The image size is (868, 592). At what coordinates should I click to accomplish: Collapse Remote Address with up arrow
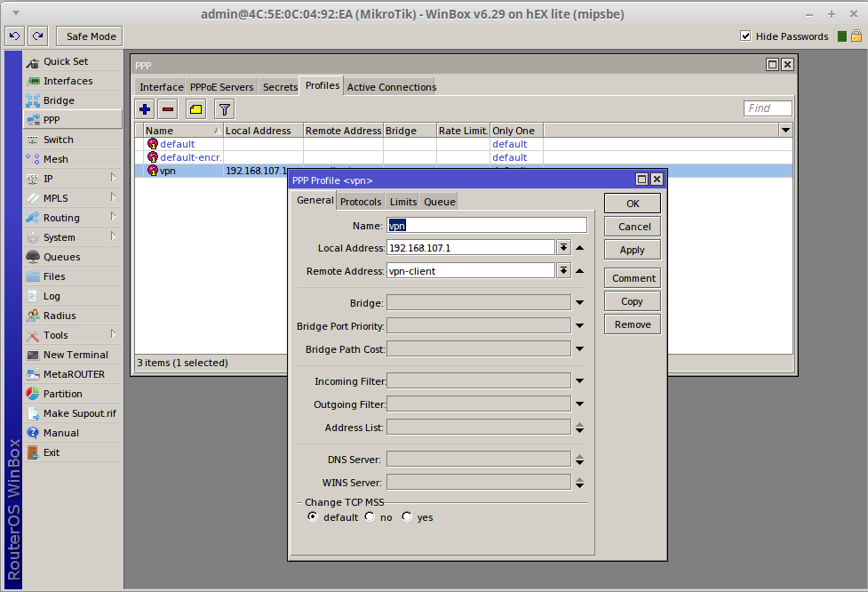pyautogui.click(x=579, y=271)
